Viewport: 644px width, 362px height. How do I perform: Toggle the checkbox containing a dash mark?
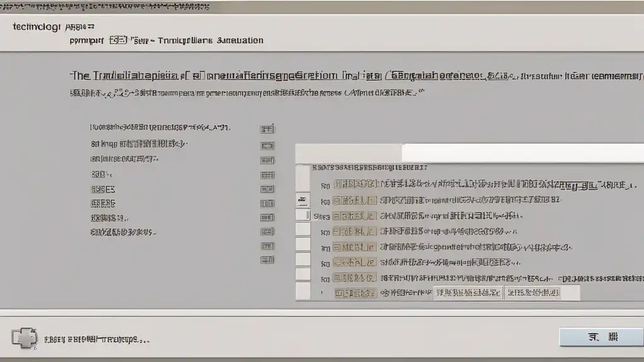click(x=303, y=200)
